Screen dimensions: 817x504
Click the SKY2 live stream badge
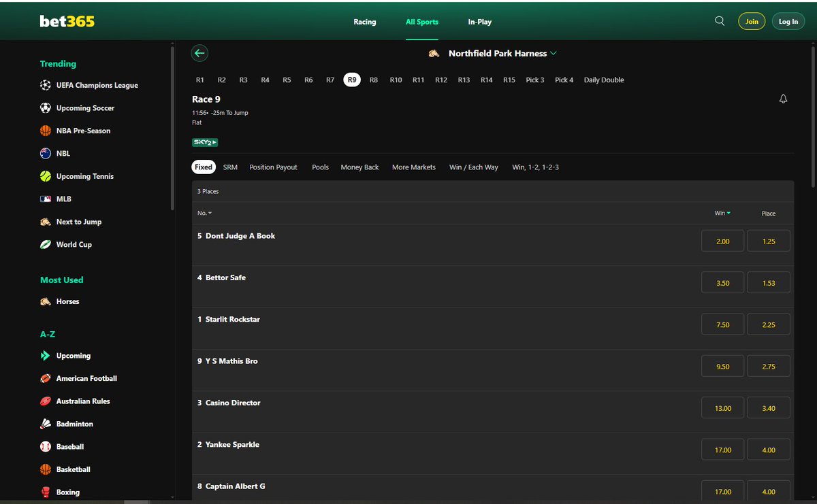coord(205,142)
